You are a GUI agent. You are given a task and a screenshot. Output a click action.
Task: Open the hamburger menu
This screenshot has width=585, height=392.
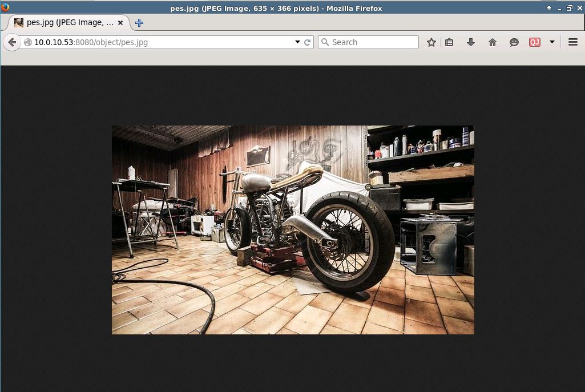point(573,42)
